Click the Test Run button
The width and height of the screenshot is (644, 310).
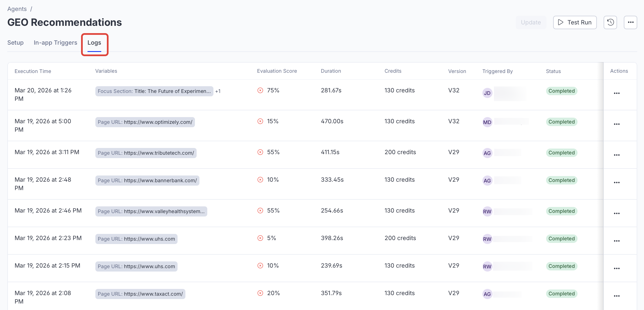click(x=575, y=22)
